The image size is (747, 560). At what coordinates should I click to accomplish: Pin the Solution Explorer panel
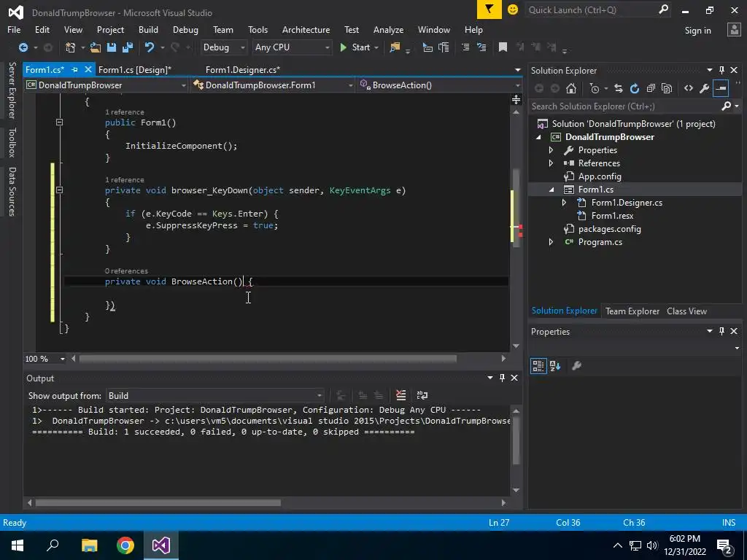pos(721,70)
